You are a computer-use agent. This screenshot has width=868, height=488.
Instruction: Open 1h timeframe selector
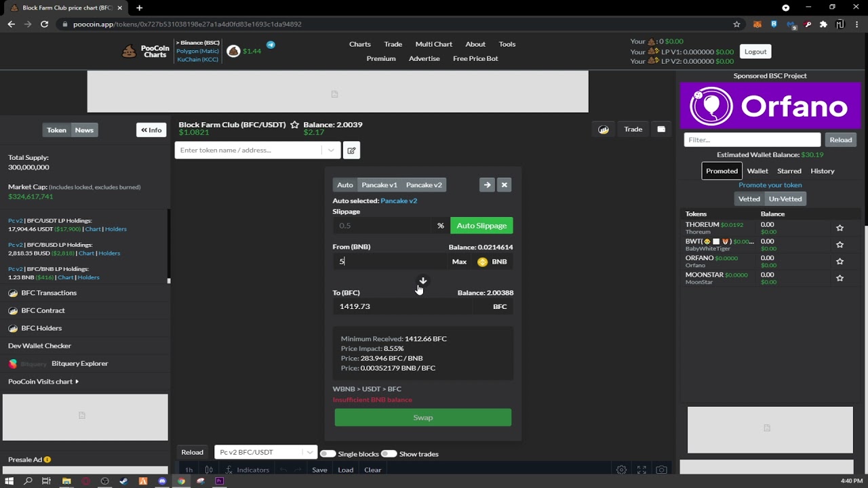[189, 470]
